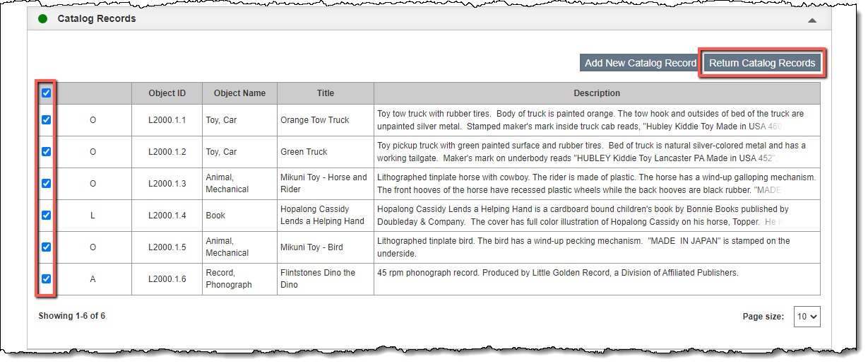
Task: Click Return Catalog Records button
Action: [762, 63]
